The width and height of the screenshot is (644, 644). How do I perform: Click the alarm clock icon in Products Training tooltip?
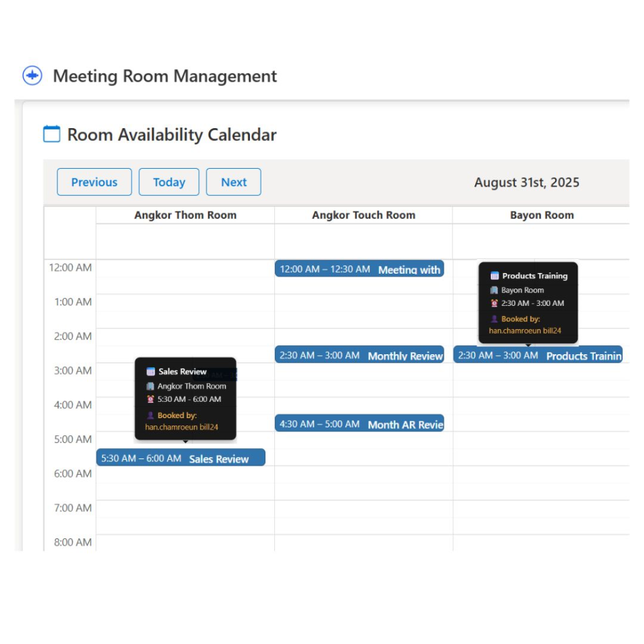point(494,303)
